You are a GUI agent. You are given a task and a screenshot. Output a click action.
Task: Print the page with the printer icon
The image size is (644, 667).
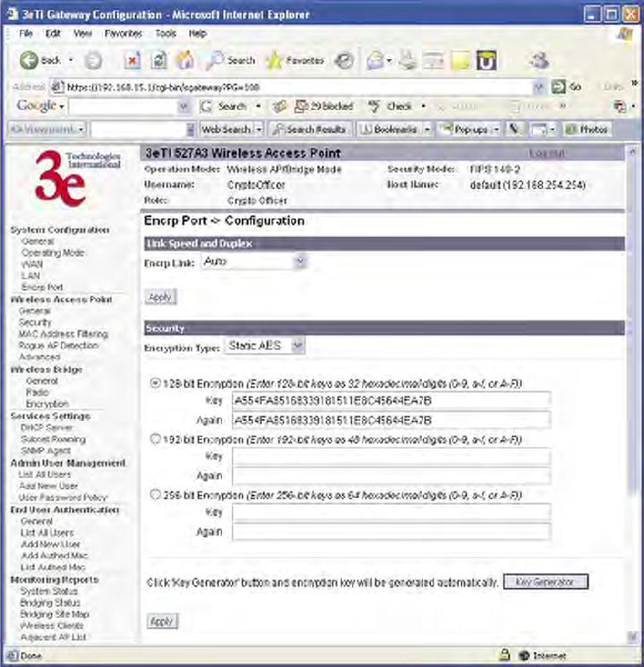click(x=408, y=60)
